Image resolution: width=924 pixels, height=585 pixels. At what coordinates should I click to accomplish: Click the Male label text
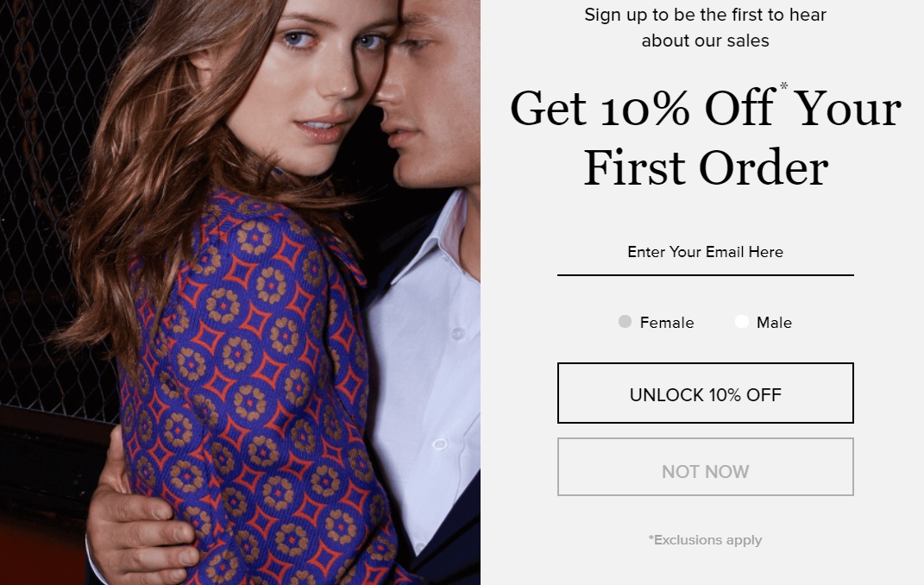(775, 323)
